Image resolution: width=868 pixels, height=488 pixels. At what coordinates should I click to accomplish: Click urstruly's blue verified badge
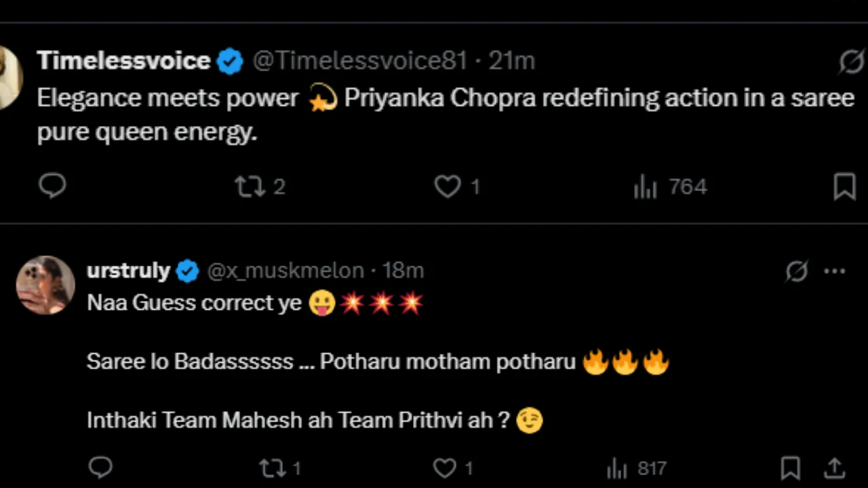(x=187, y=270)
